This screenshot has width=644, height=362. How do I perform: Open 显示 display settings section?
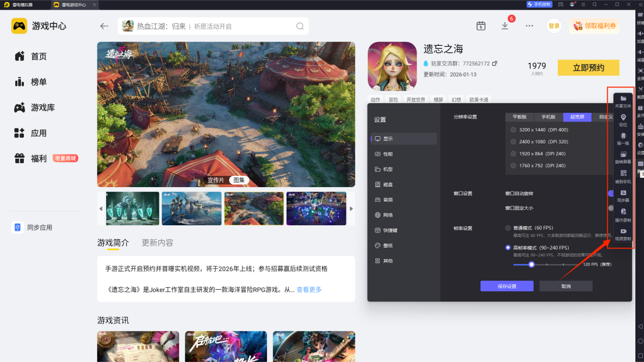pyautogui.click(x=404, y=139)
